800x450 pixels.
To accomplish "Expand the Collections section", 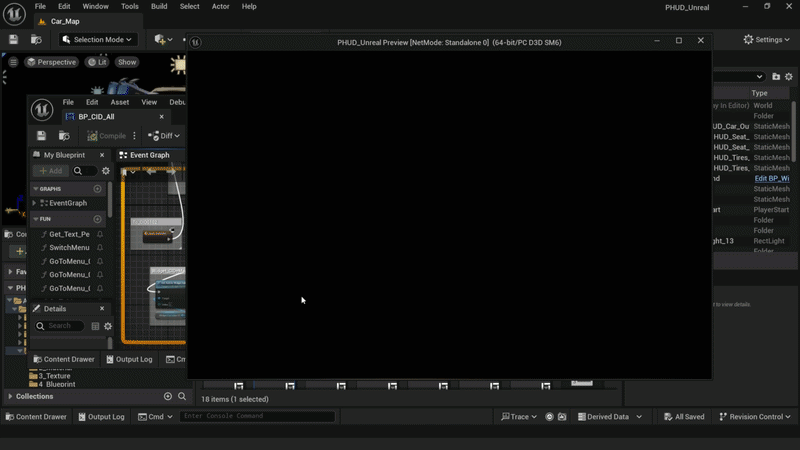I will pyautogui.click(x=10, y=396).
